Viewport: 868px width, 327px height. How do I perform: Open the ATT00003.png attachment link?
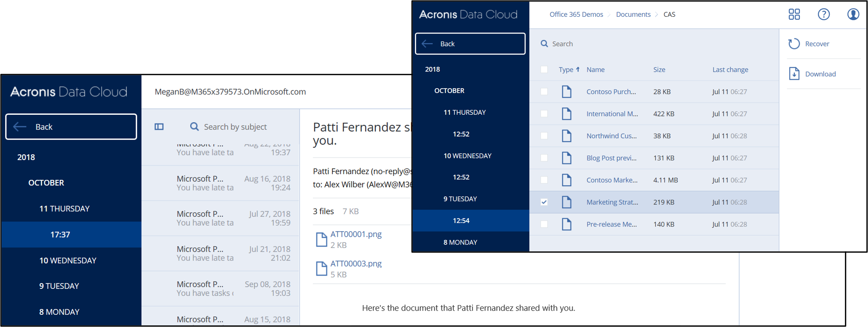(356, 264)
